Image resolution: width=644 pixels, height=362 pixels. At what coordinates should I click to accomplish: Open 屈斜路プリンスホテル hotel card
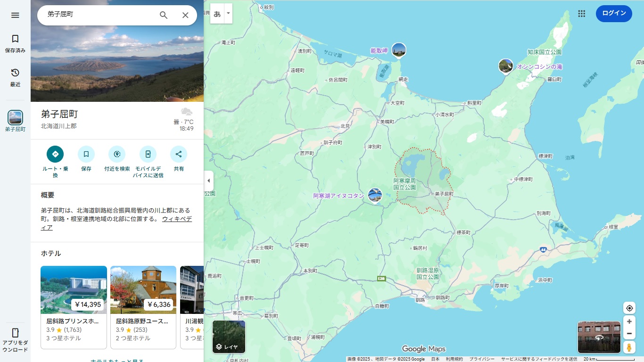pyautogui.click(x=74, y=306)
